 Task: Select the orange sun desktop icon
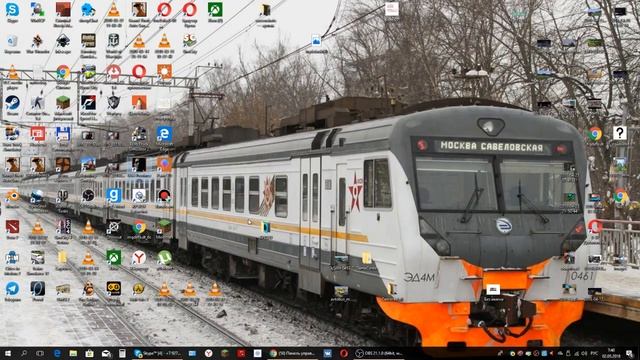164,71
